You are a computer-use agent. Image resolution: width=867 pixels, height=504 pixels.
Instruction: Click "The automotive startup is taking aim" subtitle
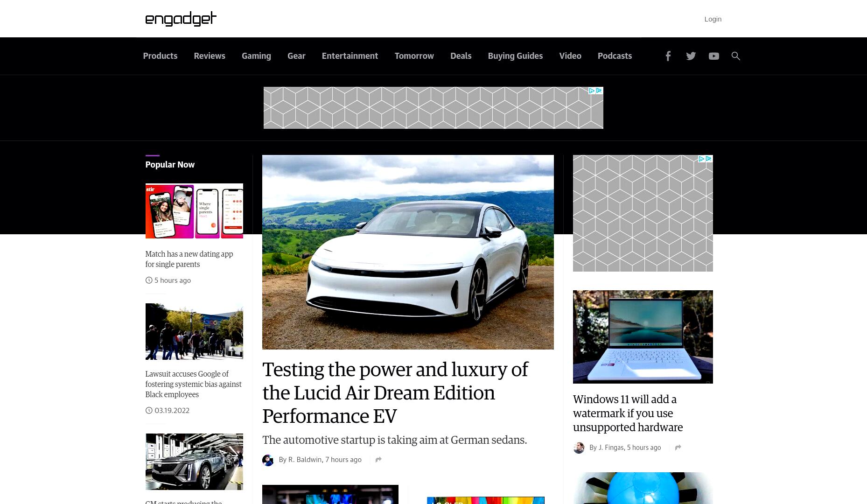tap(394, 440)
